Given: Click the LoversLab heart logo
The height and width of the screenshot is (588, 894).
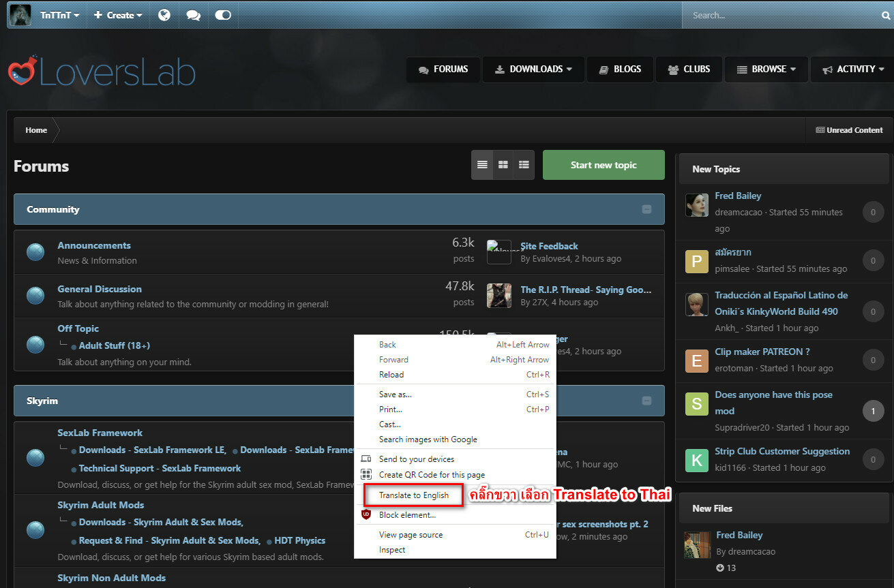Looking at the screenshot, I should pos(23,71).
